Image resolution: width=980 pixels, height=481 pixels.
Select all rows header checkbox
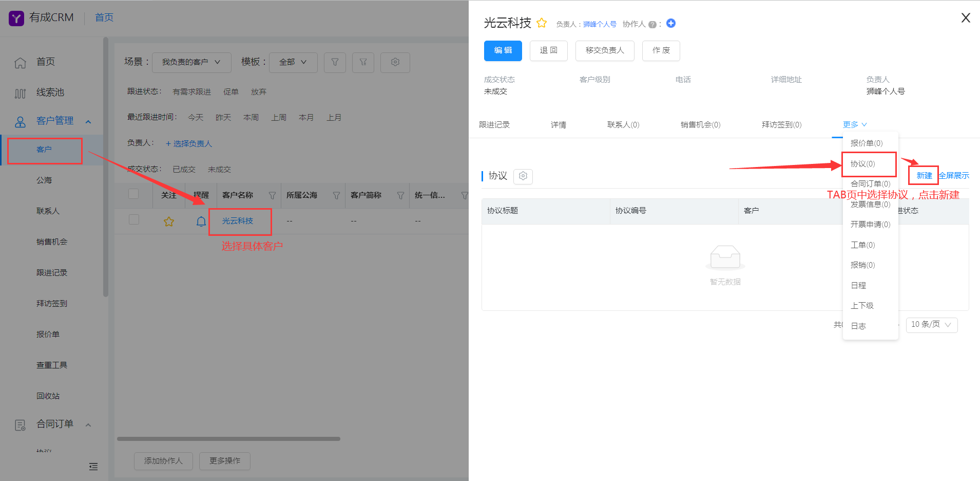pyautogui.click(x=134, y=194)
